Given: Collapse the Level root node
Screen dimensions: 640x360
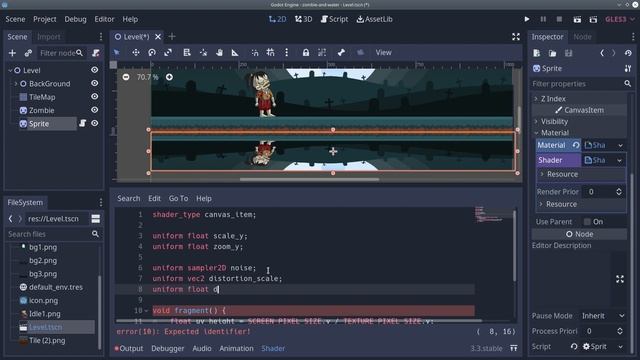Looking at the screenshot, I should click(10, 70).
